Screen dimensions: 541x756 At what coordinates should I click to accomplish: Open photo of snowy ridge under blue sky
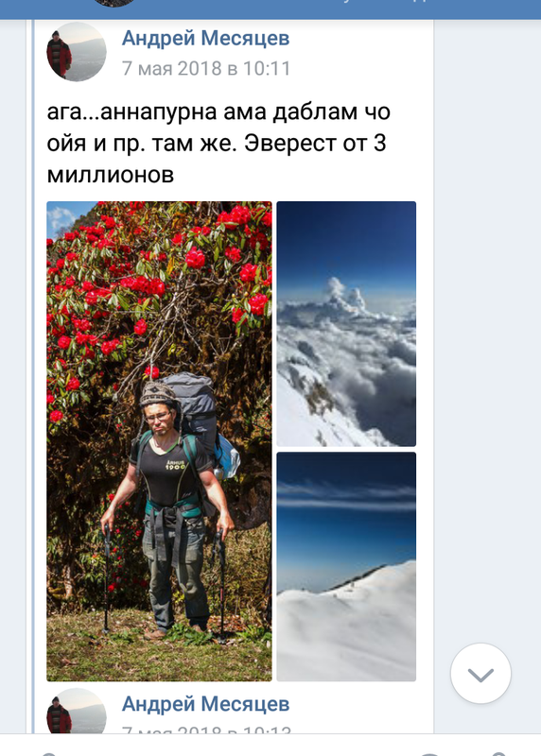click(346, 566)
